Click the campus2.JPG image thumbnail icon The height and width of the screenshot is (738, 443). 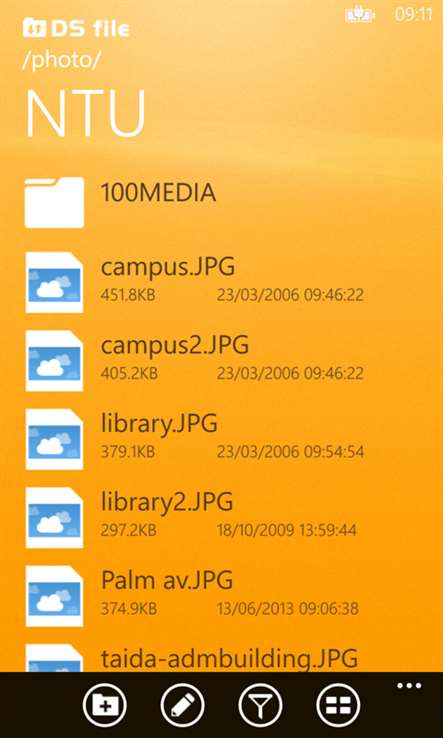click(x=54, y=361)
